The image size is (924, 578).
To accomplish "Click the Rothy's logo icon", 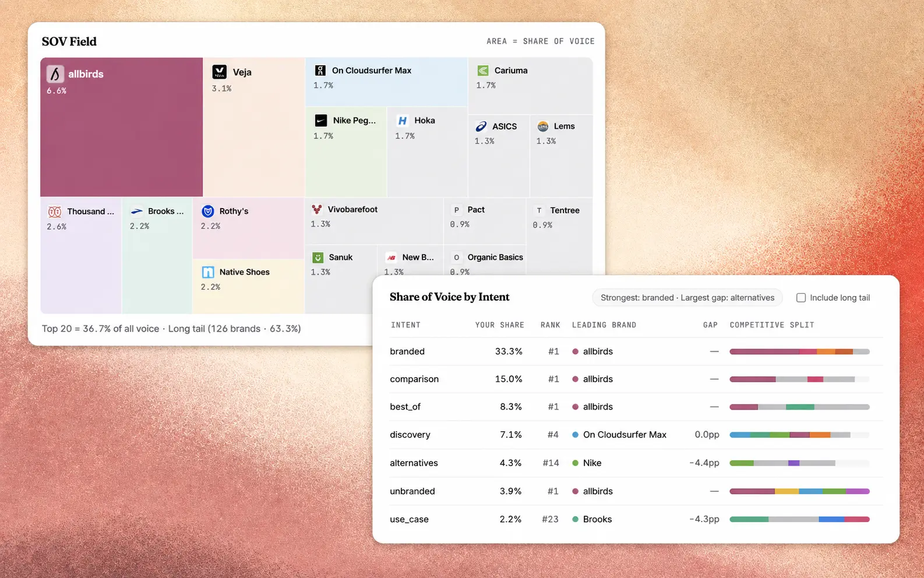I will pos(208,212).
